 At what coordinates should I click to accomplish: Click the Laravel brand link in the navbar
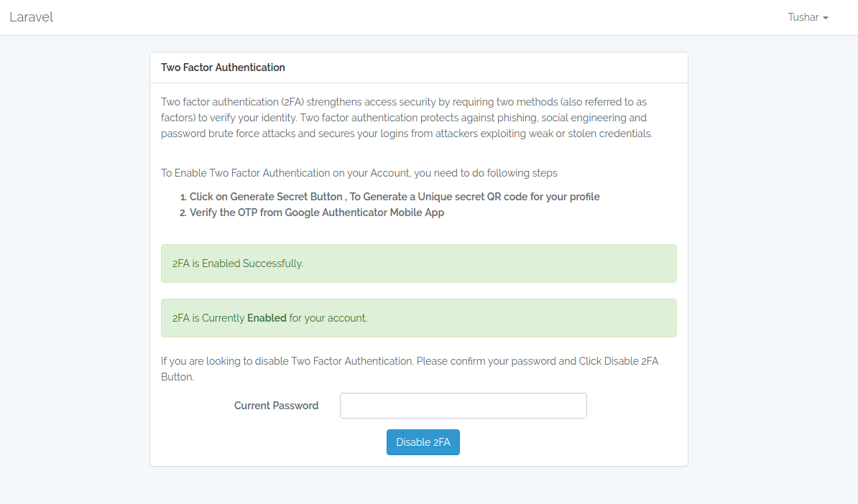[x=31, y=17]
